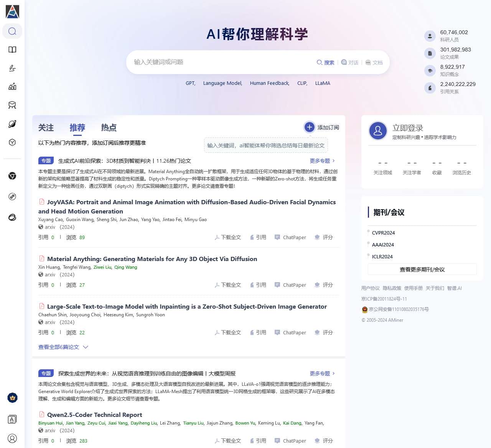Open author Qing Wang's profile
Image resolution: width=491 pixels, height=448 pixels.
click(126, 267)
